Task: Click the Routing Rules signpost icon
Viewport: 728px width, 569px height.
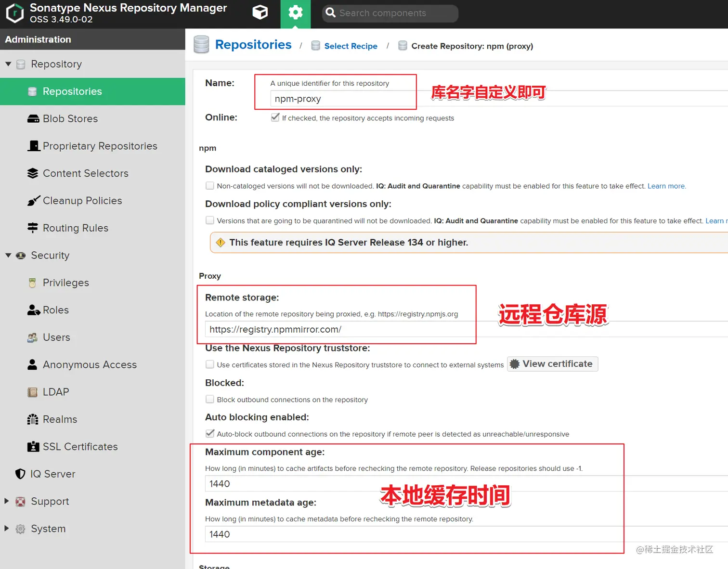Action: (33, 228)
